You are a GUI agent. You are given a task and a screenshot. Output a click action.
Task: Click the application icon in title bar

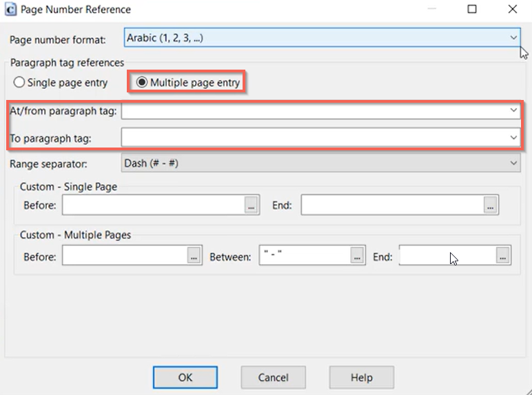click(10, 10)
